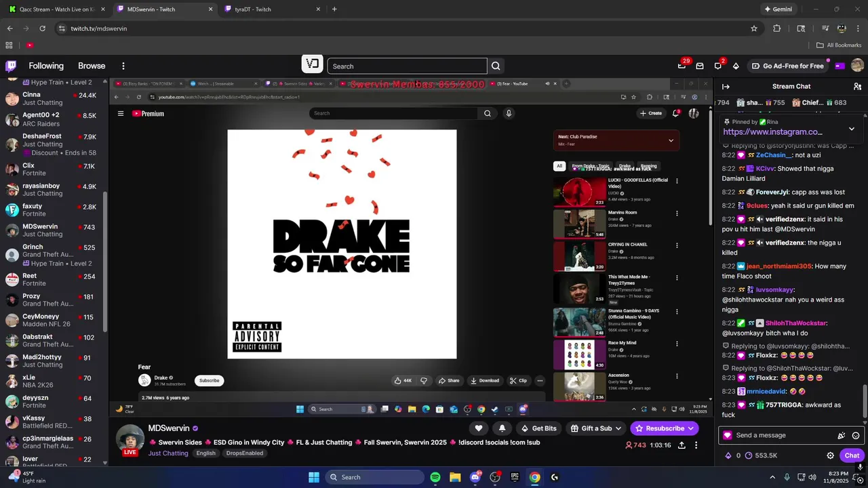
Task: Bookmark this page with the star icon
Action: (x=754, y=28)
